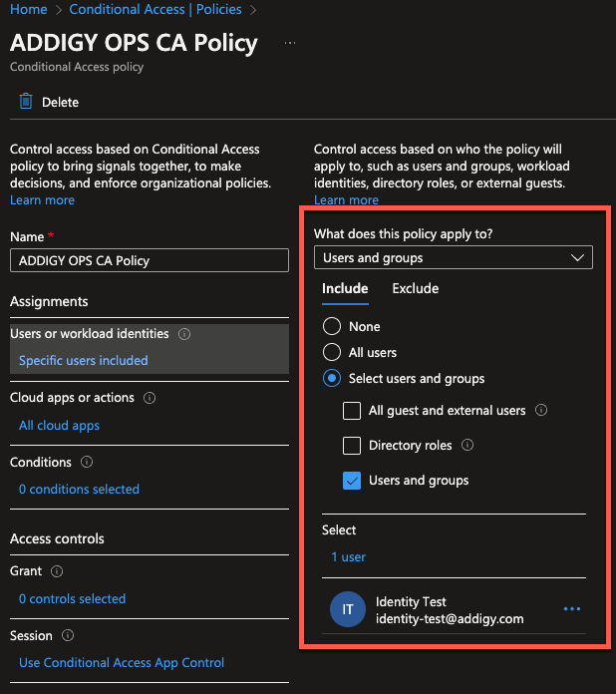Go to Conditional Access Policies breadcrumb

click(x=155, y=9)
